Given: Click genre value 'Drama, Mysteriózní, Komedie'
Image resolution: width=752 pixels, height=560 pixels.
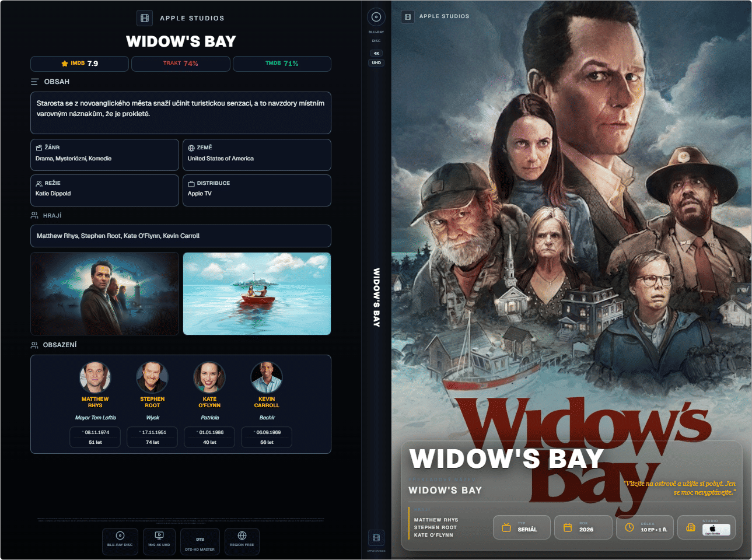Looking at the screenshot, I should 74,159.
